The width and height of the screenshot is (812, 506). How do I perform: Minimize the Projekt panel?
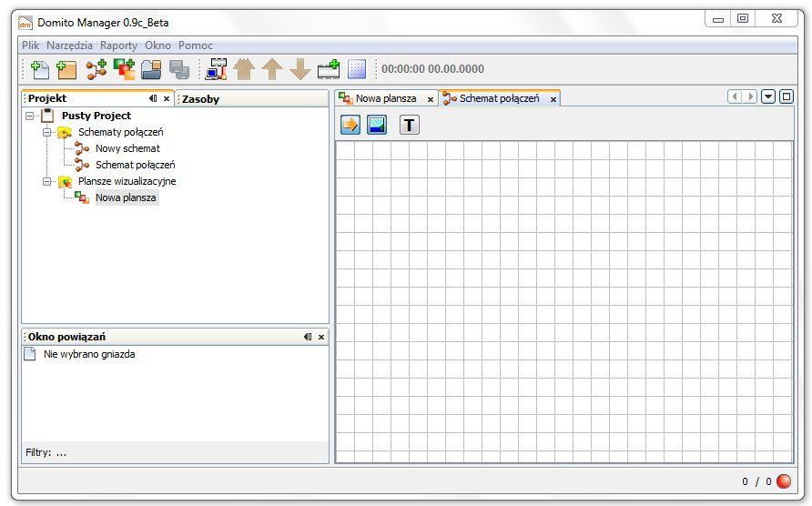[x=153, y=98]
